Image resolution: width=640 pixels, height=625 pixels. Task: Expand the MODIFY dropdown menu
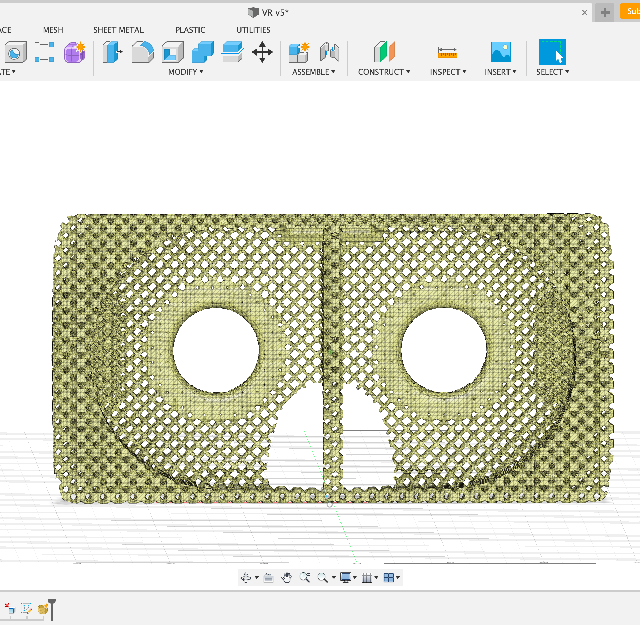coord(185,72)
